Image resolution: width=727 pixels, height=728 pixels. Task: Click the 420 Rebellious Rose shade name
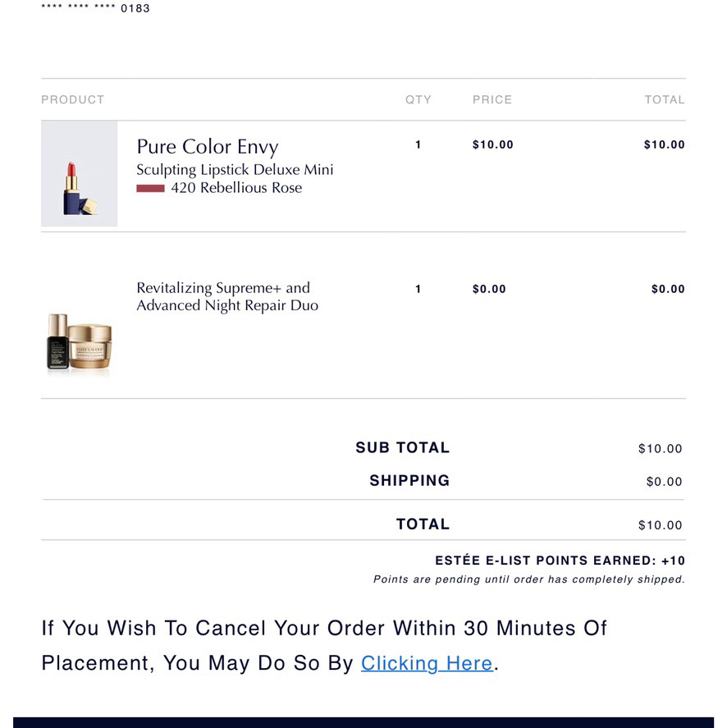[x=236, y=188]
